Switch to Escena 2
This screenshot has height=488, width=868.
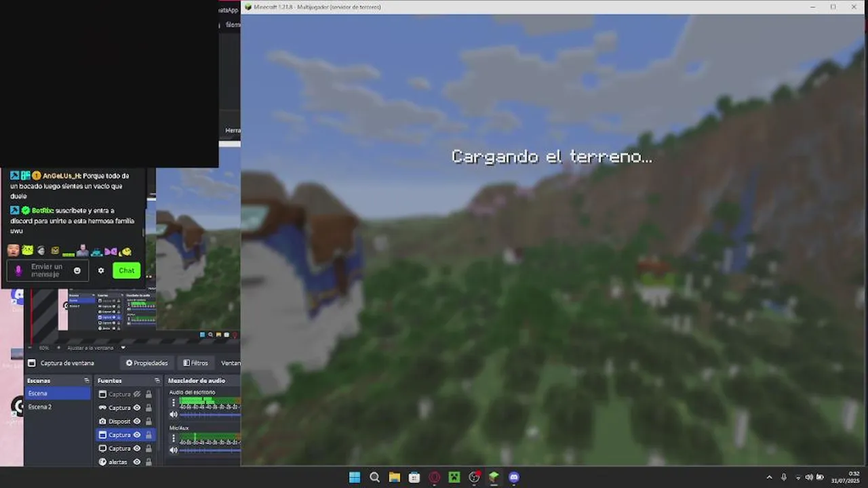click(x=58, y=407)
